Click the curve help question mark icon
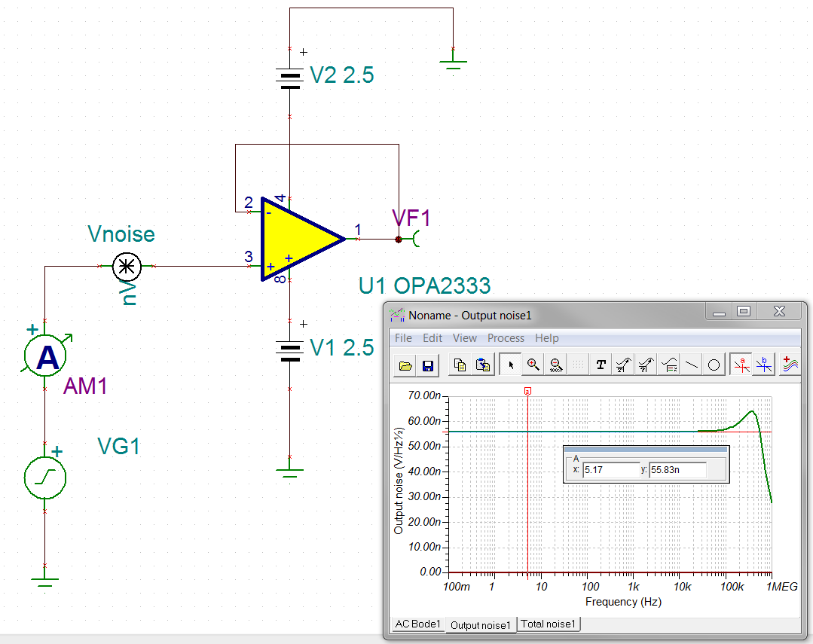Screen dimensions: 813x644 pos(646,365)
